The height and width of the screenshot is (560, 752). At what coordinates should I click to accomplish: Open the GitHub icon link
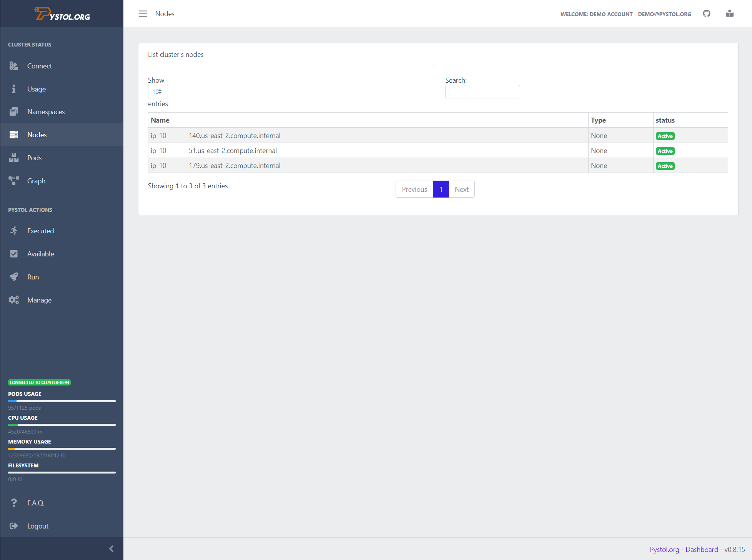(x=707, y=14)
